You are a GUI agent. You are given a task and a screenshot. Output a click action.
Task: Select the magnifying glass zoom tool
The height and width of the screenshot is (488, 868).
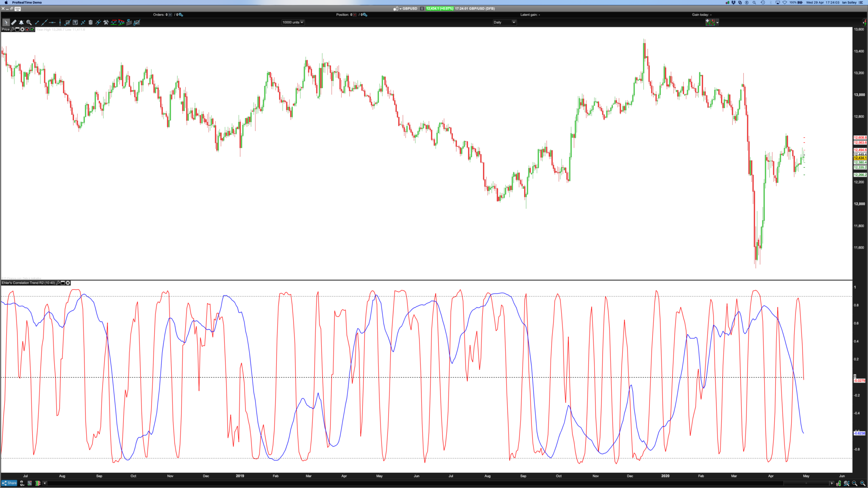click(29, 22)
